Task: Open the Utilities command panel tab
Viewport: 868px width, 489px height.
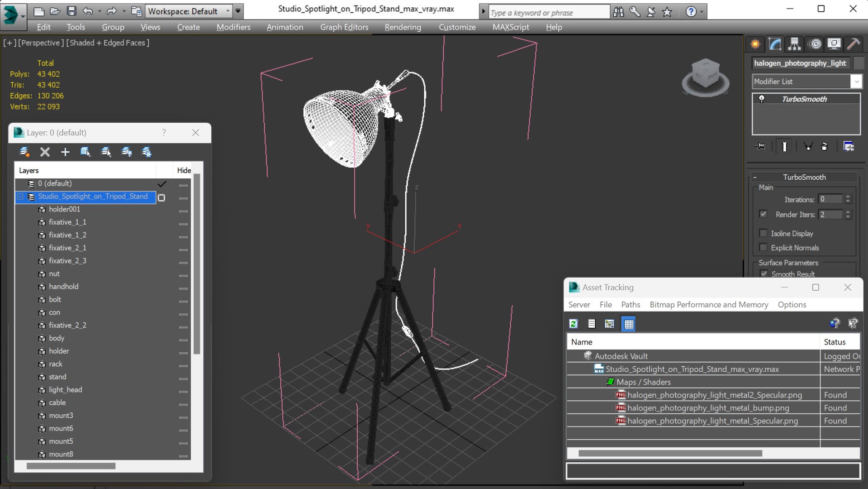Action: coord(853,44)
